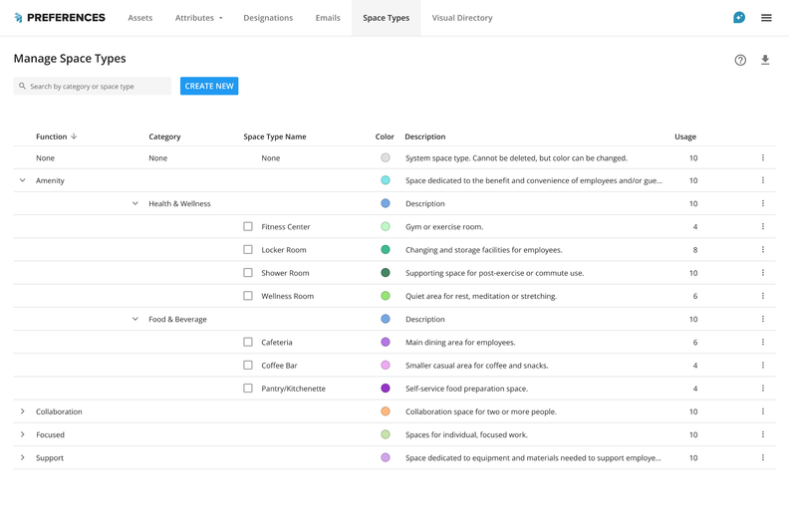Screen dimensions: 789x532
Task: Select the Space Types tab
Action: pos(386,18)
